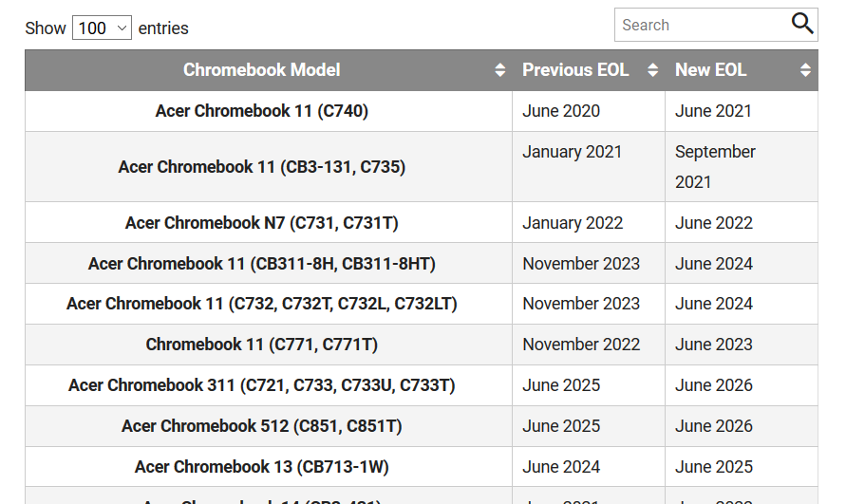Click the Chromebook Model header text

tap(262, 70)
